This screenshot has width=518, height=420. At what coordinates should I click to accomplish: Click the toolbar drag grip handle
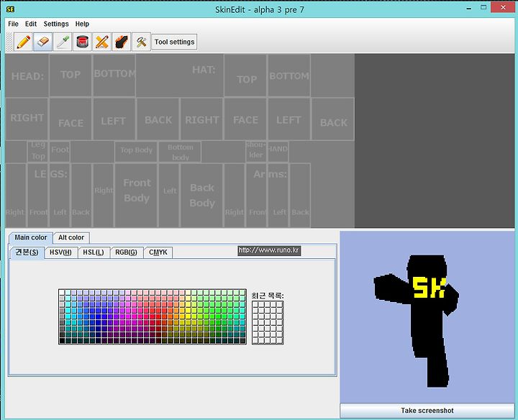[x=9, y=42]
